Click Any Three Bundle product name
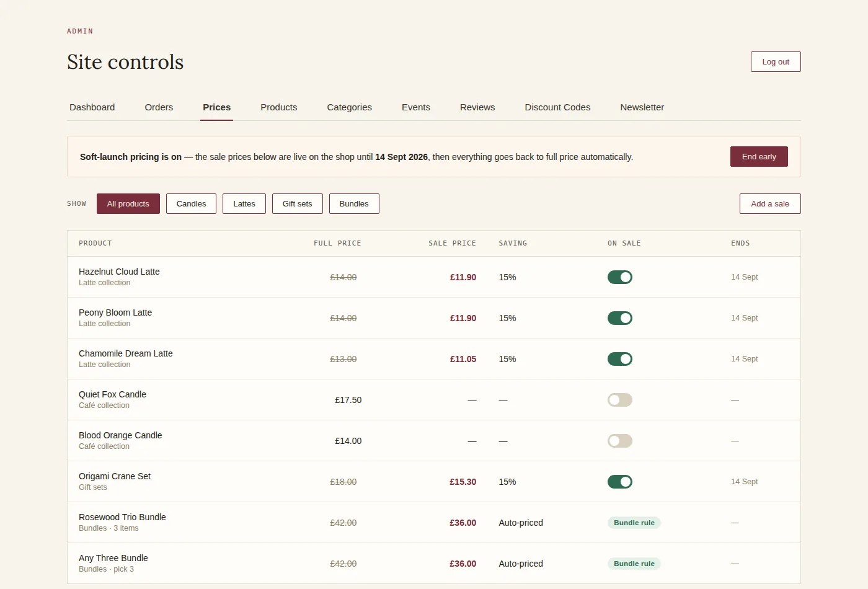This screenshot has width=868, height=589. pyautogui.click(x=113, y=558)
